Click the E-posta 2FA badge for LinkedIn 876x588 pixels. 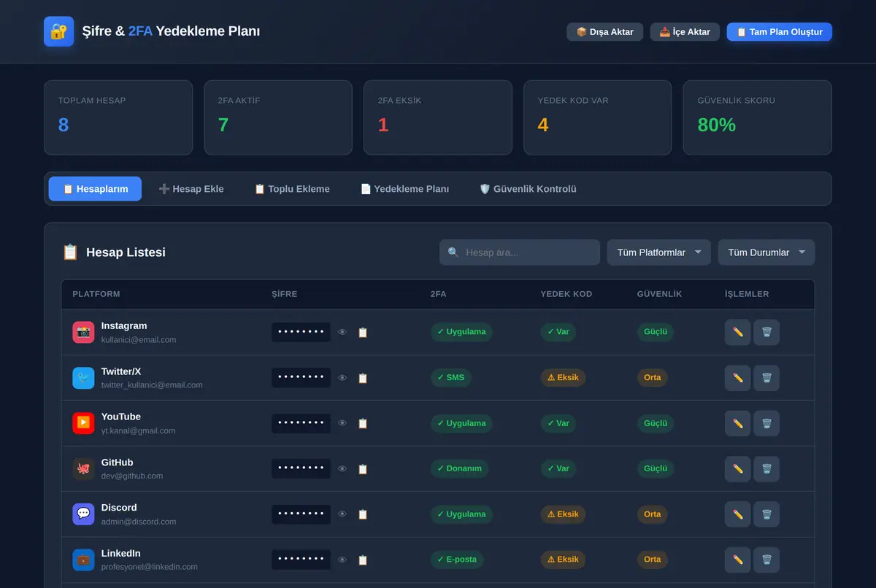(456, 560)
